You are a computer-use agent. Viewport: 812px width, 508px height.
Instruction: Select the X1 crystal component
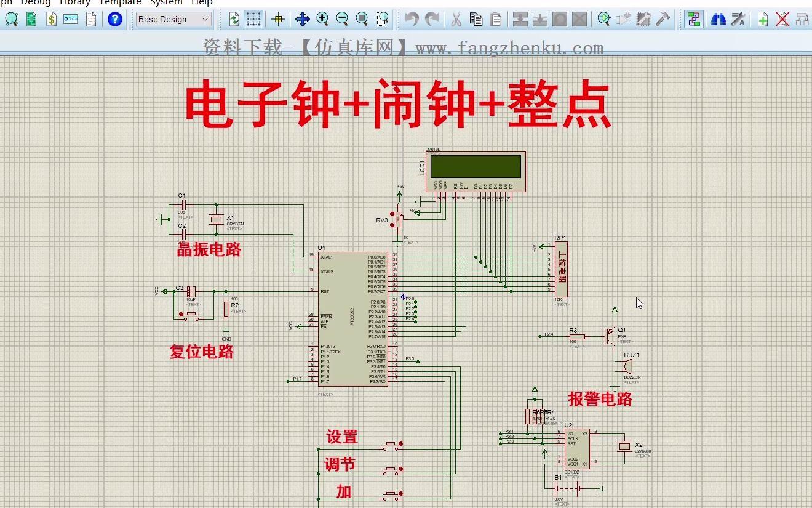[x=216, y=219]
